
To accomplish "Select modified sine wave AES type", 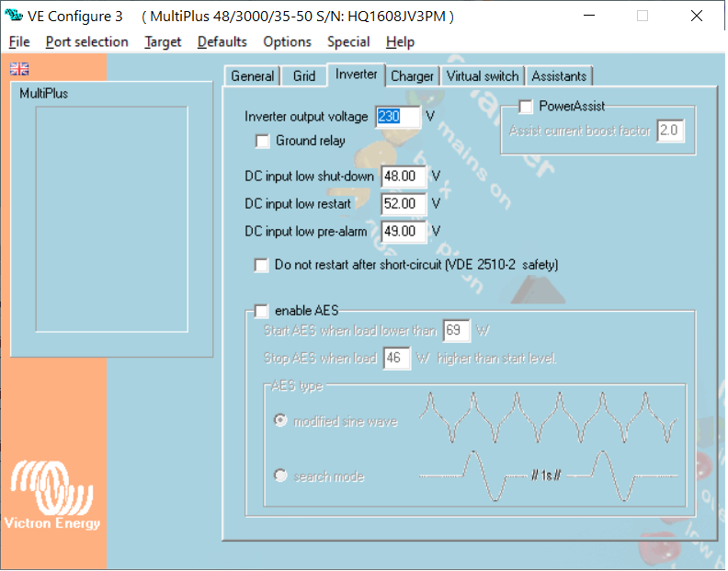I will (x=280, y=420).
